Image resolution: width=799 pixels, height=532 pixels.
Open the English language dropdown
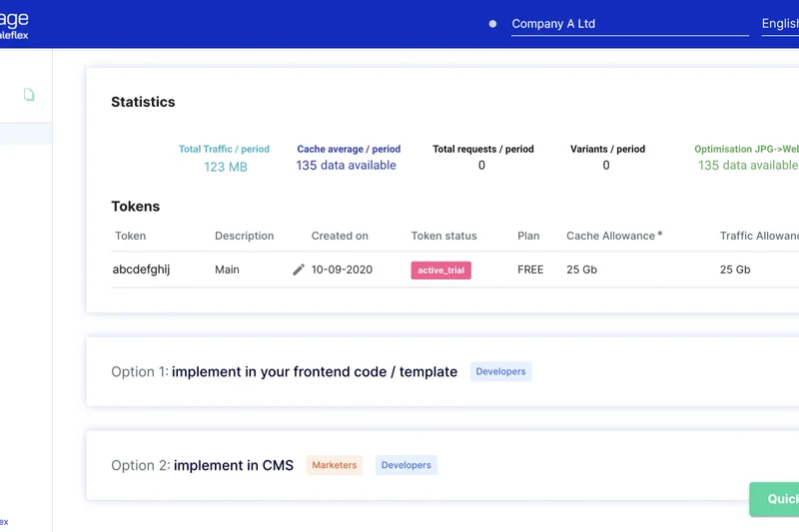pos(779,24)
